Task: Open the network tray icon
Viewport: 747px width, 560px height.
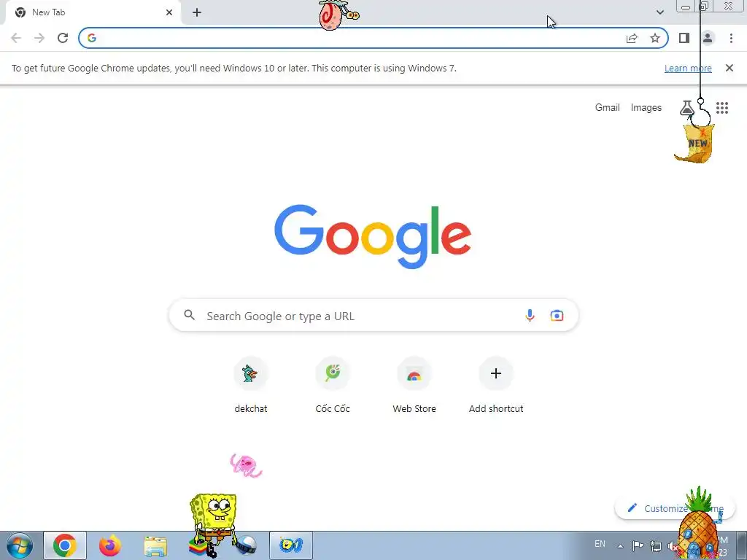Action: coord(656,546)
